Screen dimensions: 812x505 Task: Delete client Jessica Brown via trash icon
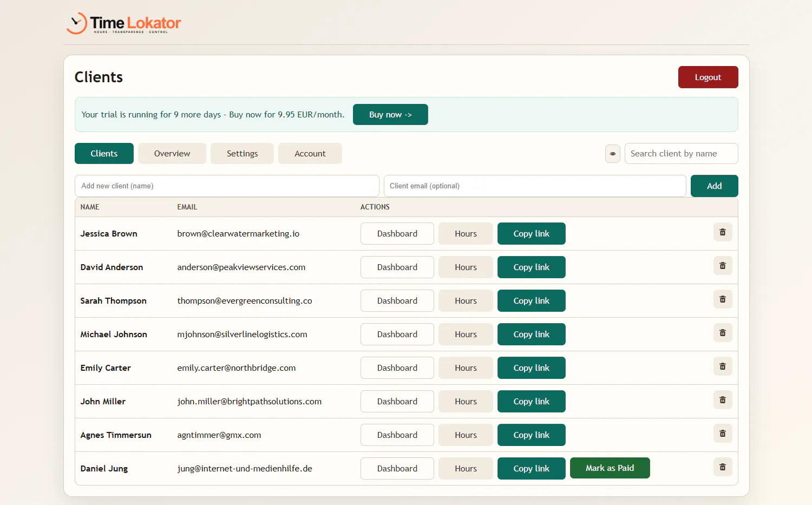click(723, 232)
